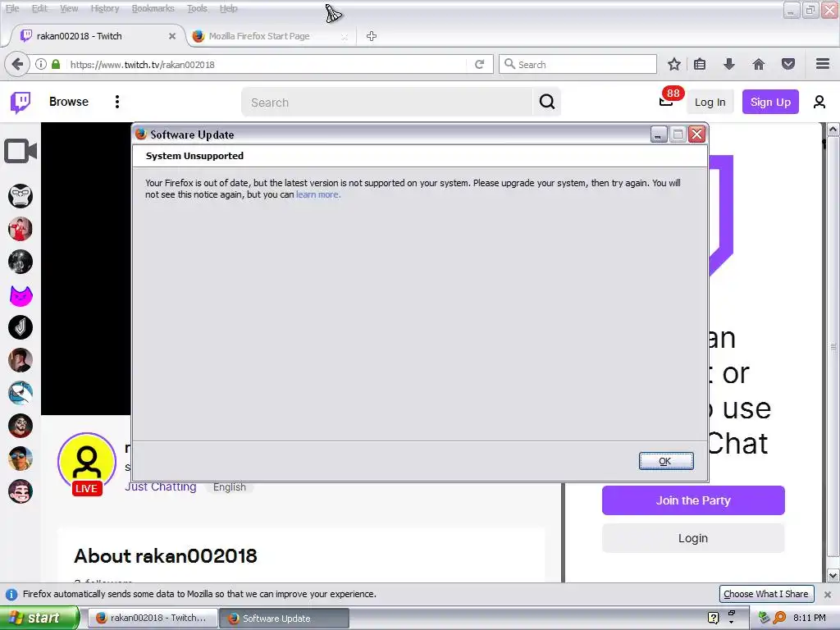Viewport: 840px width, 630px height.
Task: Click the English language tag
Action: click(x=230, y=487)
